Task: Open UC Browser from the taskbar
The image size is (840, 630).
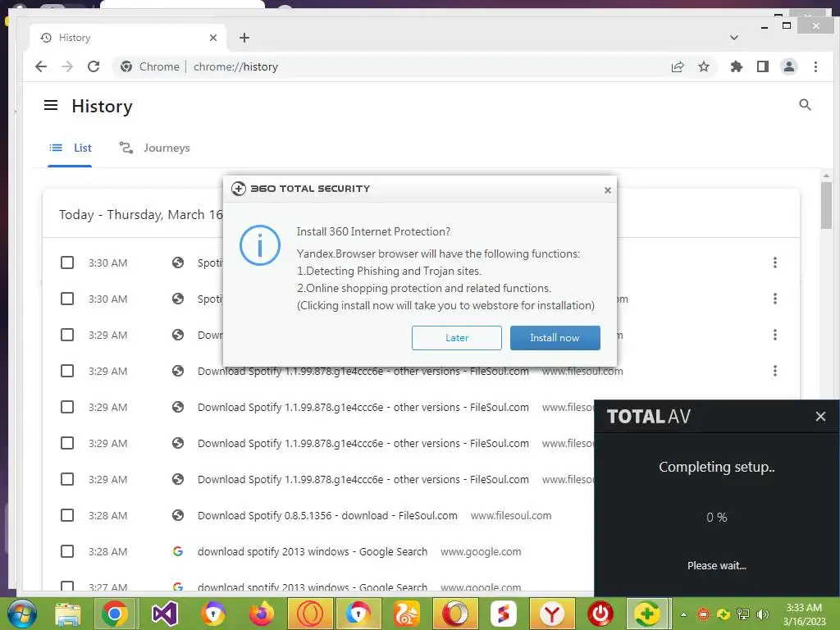Action: (407, 614)
